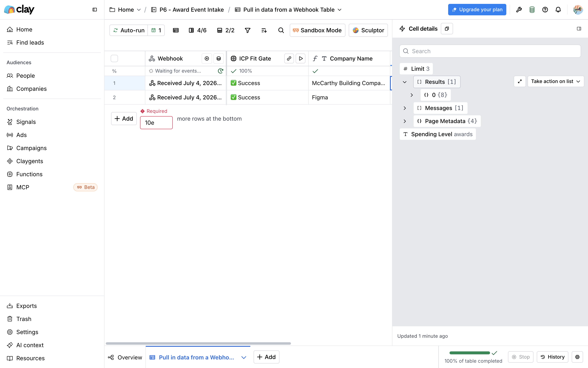
Task: Click the rows count input showing 10e
Action: 156,123
